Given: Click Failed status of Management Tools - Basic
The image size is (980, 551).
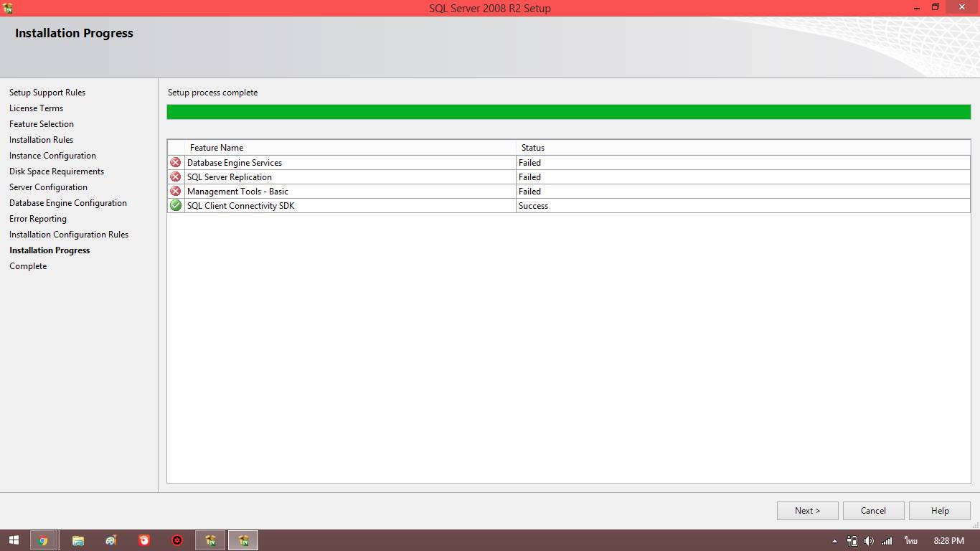Looking at the screenshot, I should (529, 192).
